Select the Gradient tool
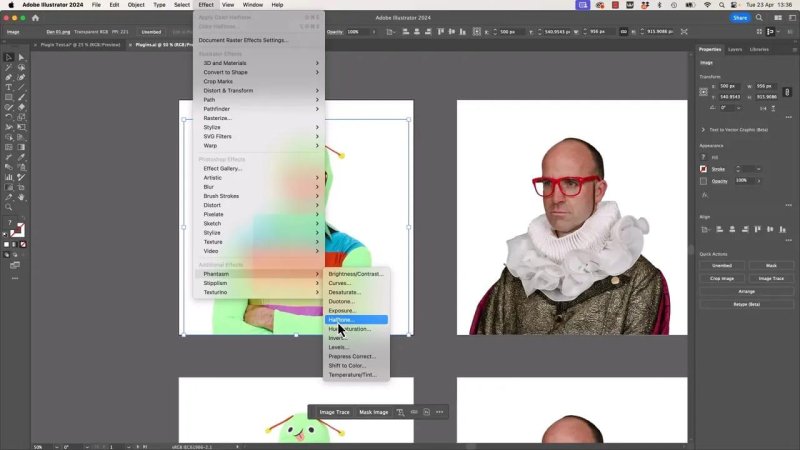Screen dimensions: 800x450 [x=21, y=147]
